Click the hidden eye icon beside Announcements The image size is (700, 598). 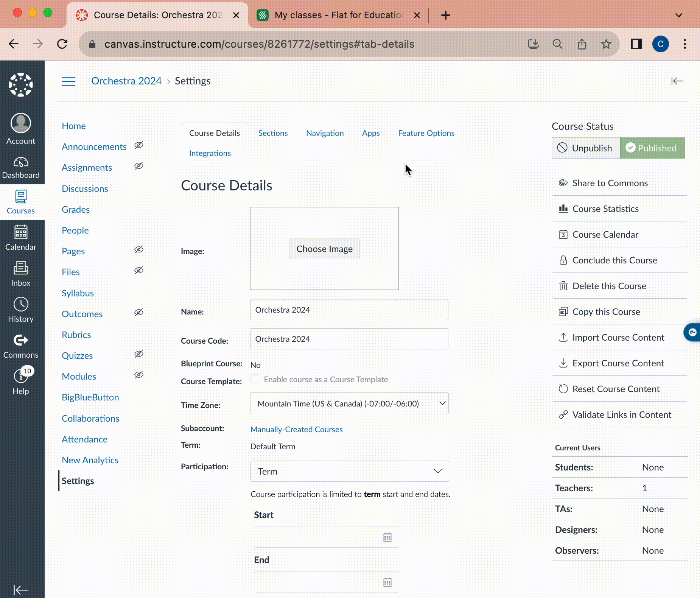[139, 145]
